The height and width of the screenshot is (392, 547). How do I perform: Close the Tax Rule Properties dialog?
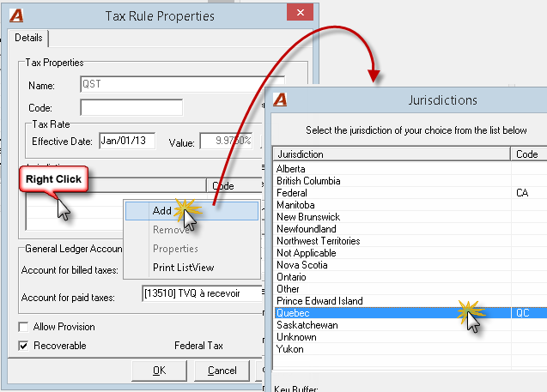tap(300, 13)
